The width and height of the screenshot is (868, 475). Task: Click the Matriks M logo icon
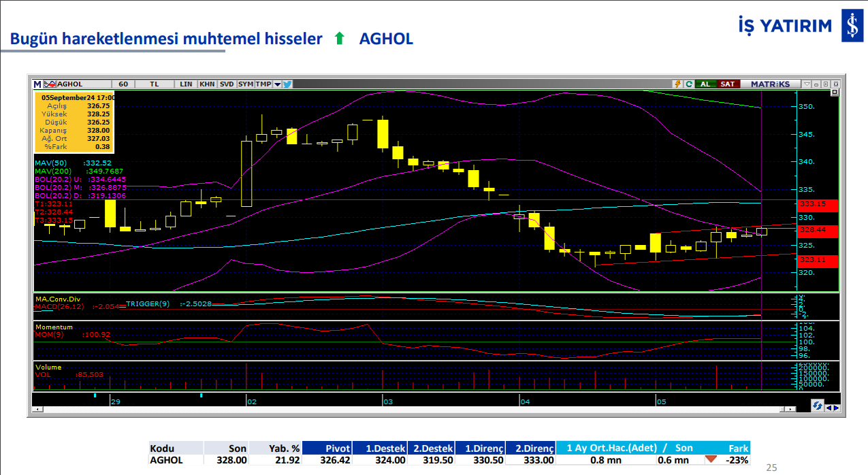[37, 84]
